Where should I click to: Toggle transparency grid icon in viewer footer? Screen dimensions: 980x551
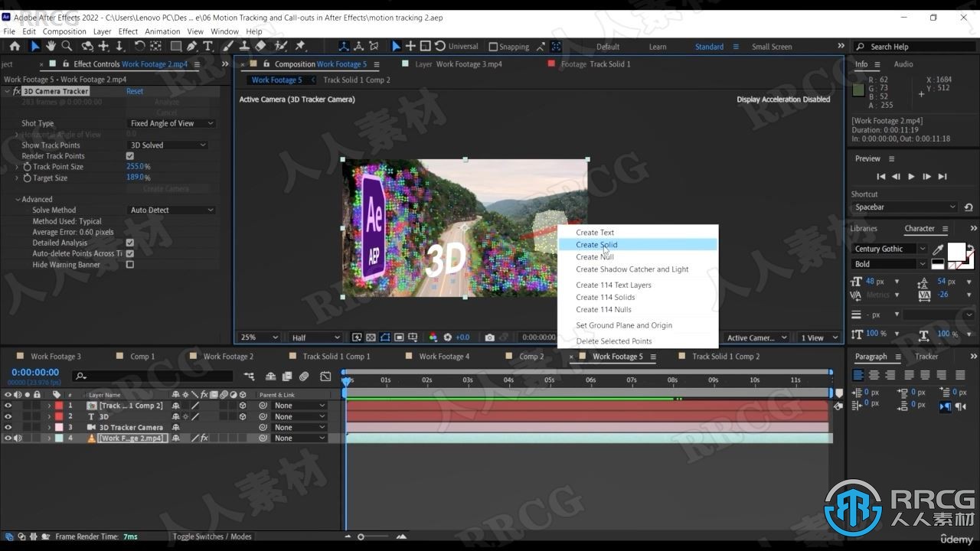coord(371,337)
